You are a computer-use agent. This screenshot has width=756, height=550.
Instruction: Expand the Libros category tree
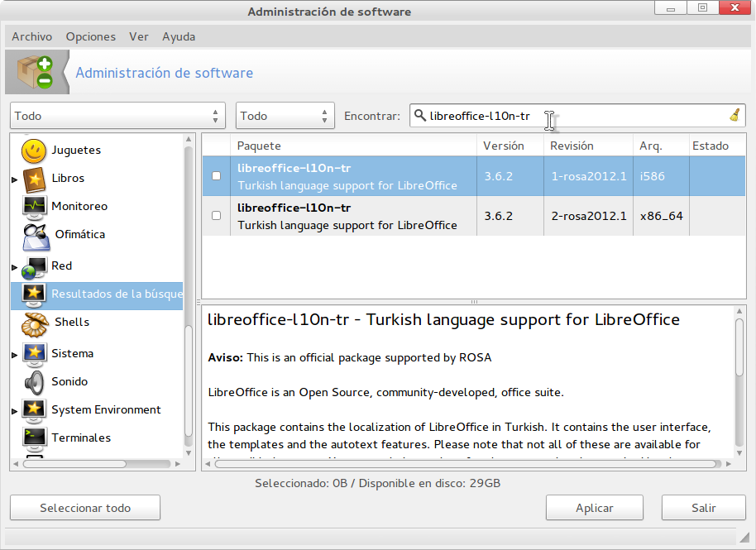(x=14, y=179)
